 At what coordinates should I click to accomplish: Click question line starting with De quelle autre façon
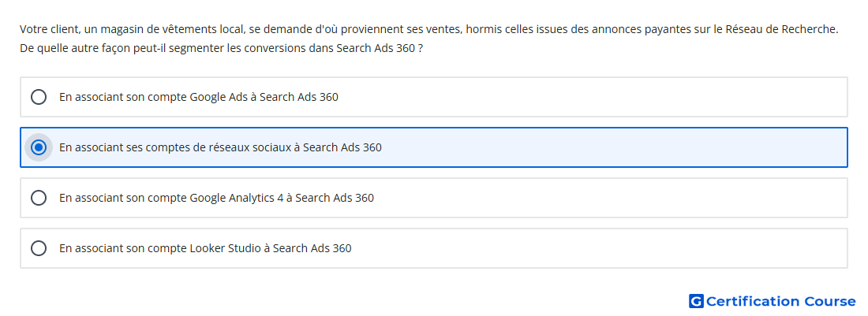tap(222, 49)
